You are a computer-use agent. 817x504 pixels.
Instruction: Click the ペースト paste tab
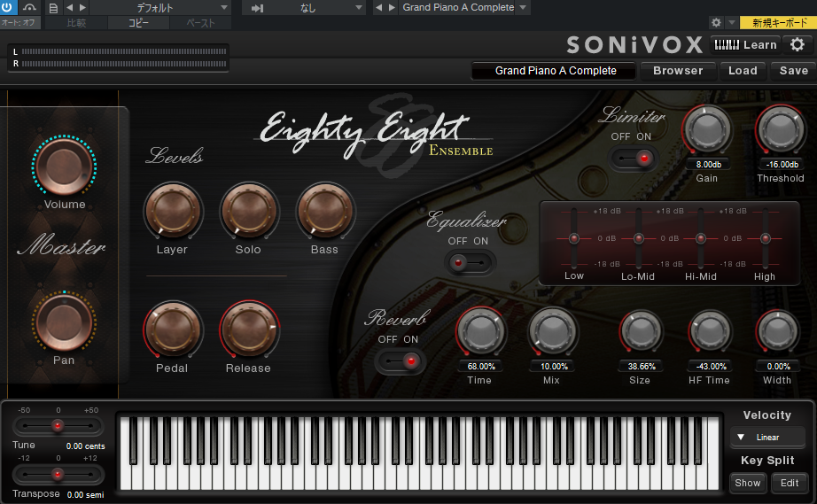pyautogui.click(x=200, y=23)
